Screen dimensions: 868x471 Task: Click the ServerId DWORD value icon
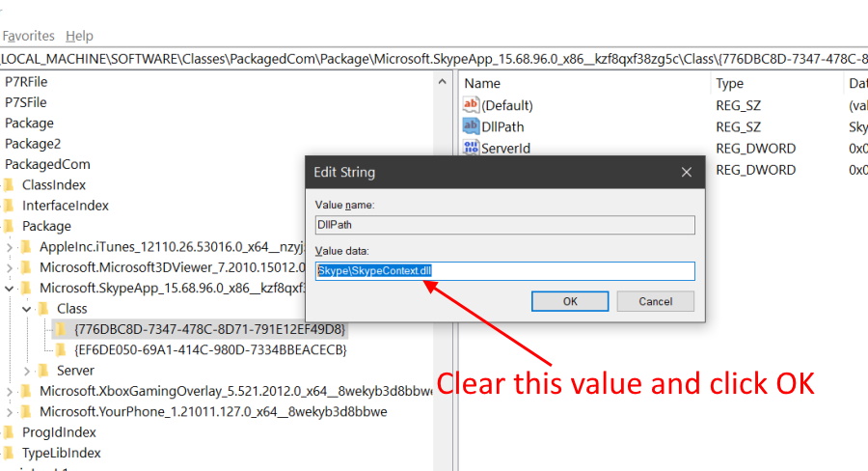[471, 148]
